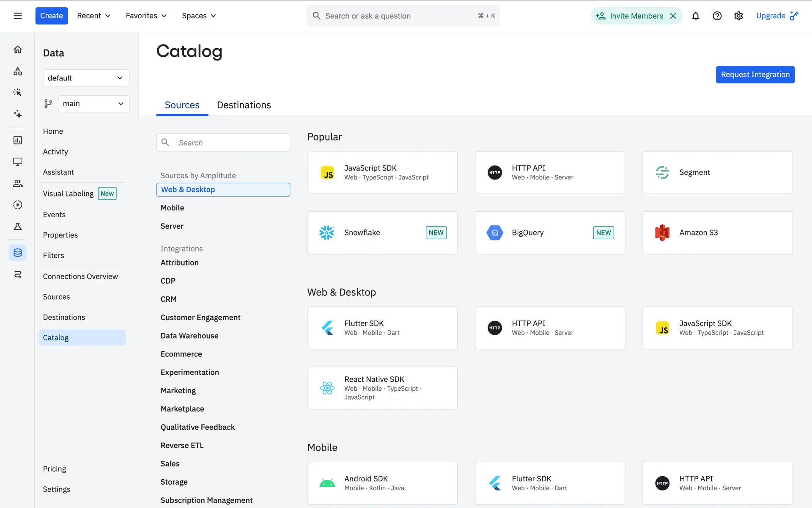Select the Data database icon in rail
This screenshot has height=508, width=812.
pos(17,253)
